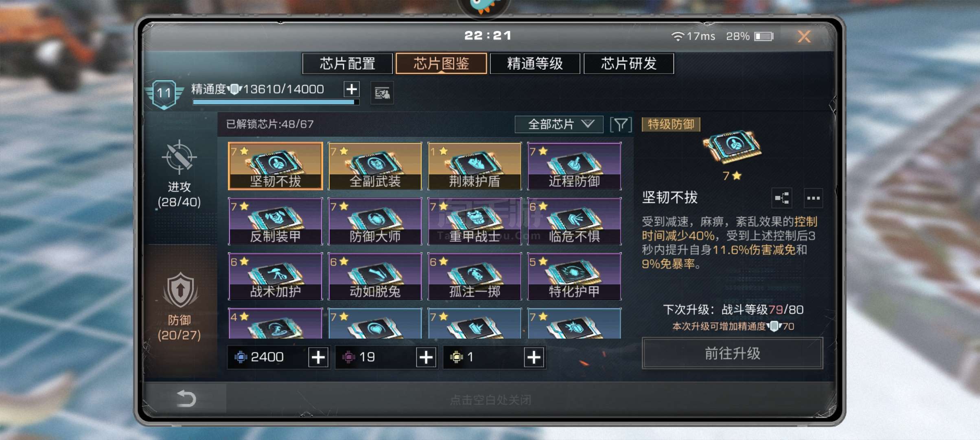
Task: Click the filter funnel icon
Action: [x=621, y=124]
